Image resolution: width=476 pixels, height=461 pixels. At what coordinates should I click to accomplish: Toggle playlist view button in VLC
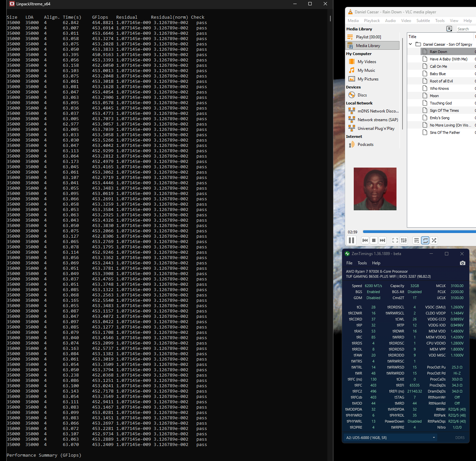click(x=417, y=240)
